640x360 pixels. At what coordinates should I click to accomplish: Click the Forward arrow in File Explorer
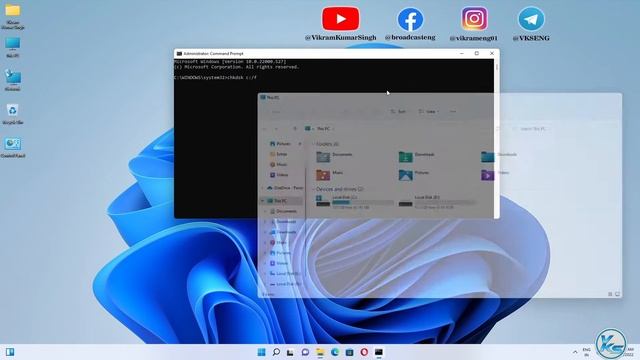pos(276,129)
